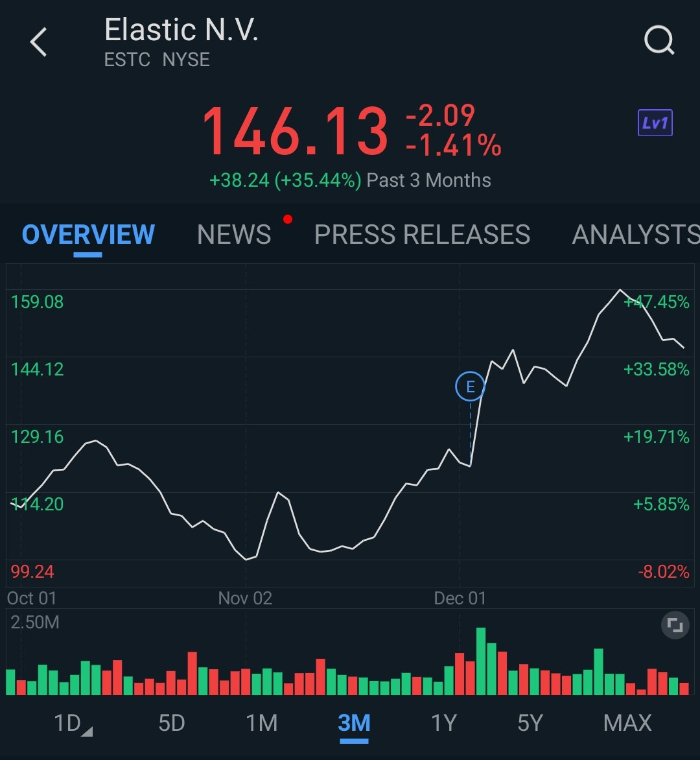Open the News tab
Screen dimensions: 700x760
(x=234, y=235)
